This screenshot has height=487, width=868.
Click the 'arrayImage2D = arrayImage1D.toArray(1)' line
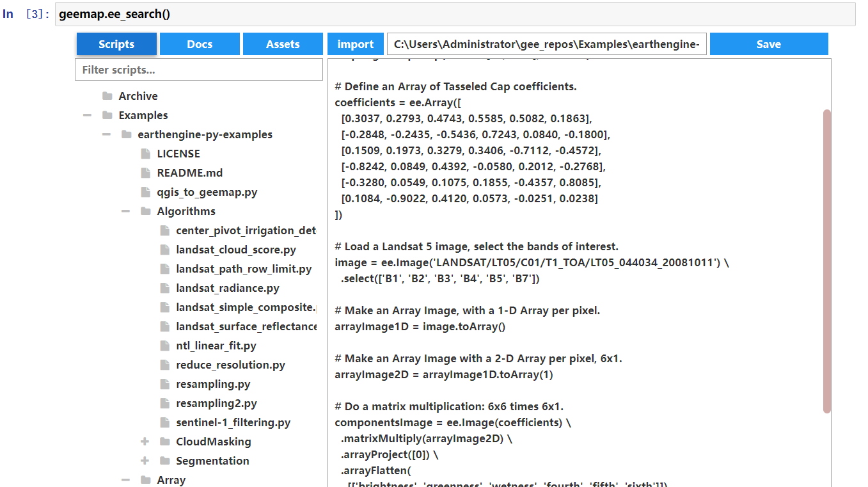443,374
